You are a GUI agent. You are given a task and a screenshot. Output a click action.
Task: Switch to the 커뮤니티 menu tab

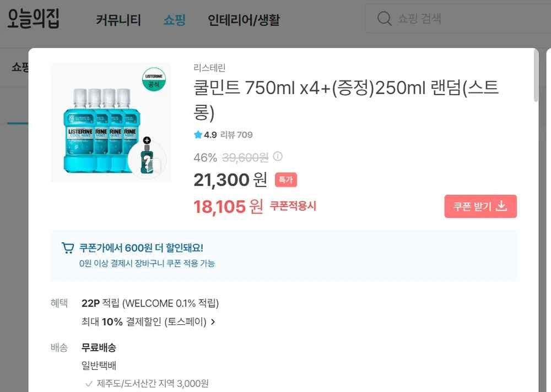coord(118,19)
